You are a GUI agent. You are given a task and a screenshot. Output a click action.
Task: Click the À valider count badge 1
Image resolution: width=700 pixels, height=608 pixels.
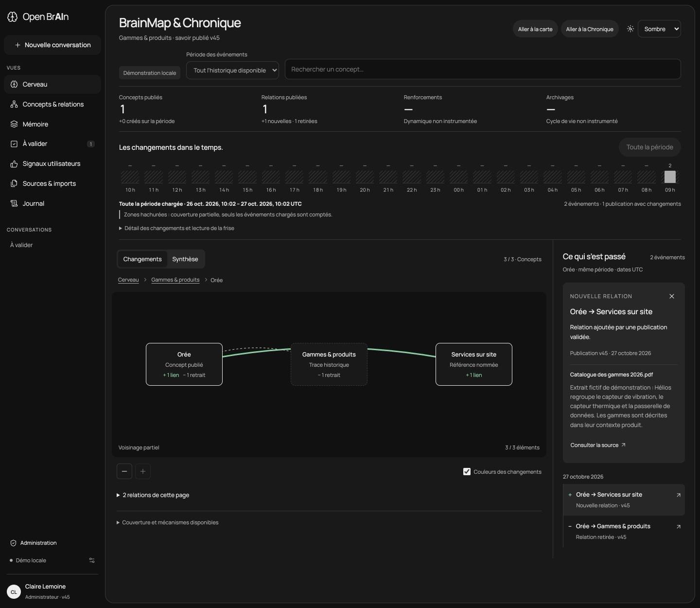(x=91, y=144)
